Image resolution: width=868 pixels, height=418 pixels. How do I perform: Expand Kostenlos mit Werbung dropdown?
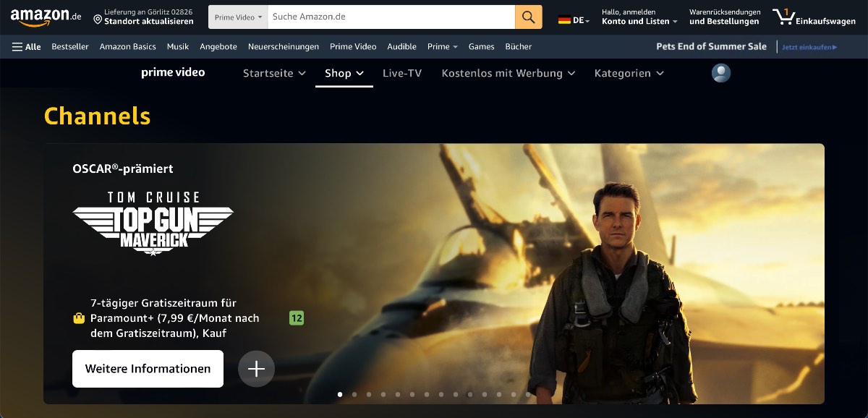[509, 73]
